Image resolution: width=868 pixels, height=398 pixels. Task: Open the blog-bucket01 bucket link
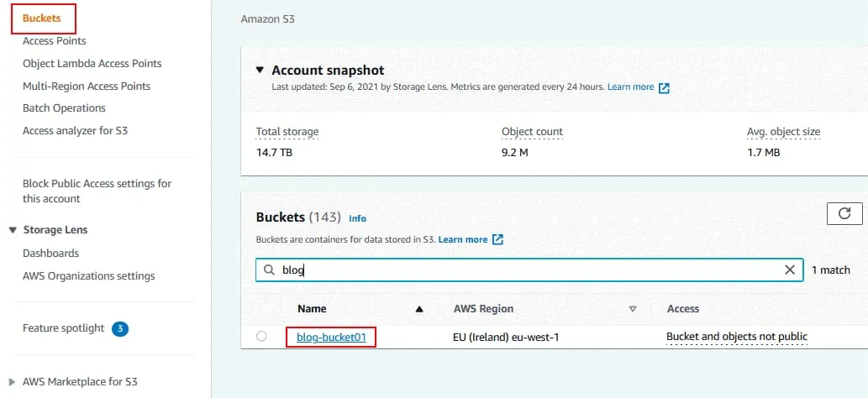coord(330,337)
